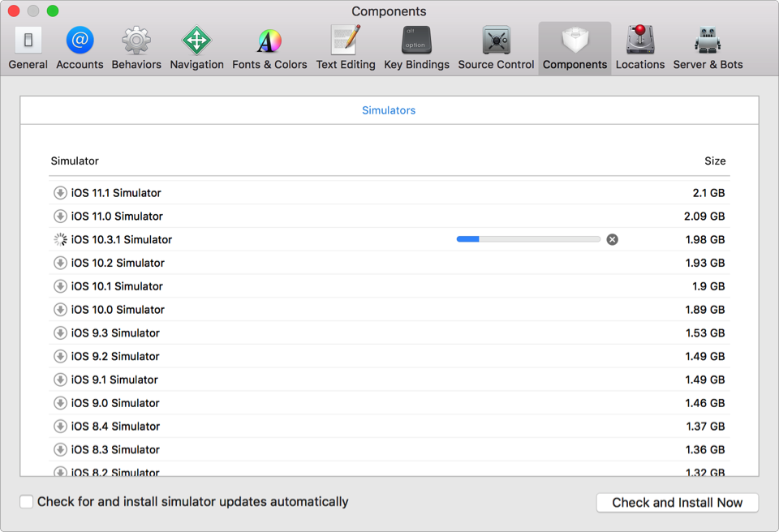Close the Components preferences window

[x=14, y=11]
